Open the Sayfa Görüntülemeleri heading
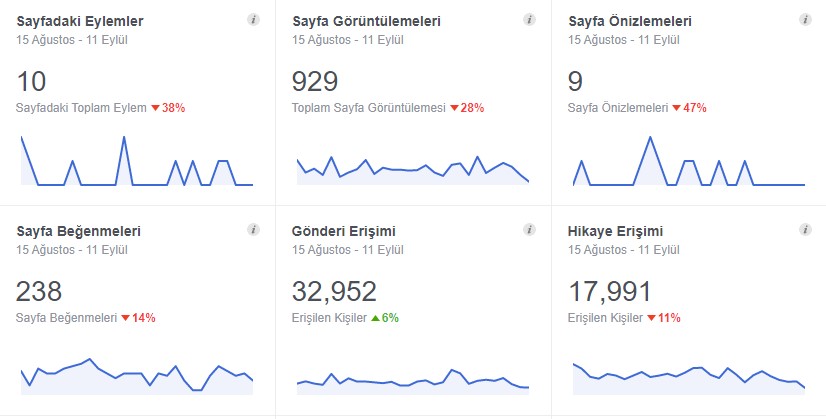Screen dimensions: 826x419 [x=367, y=22]
